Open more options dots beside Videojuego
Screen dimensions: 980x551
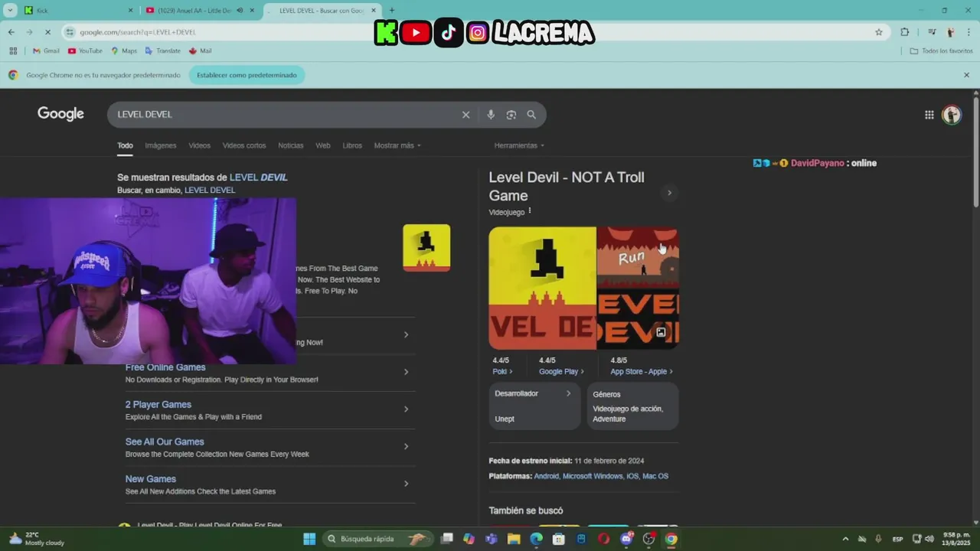click(x=530, y=211)
